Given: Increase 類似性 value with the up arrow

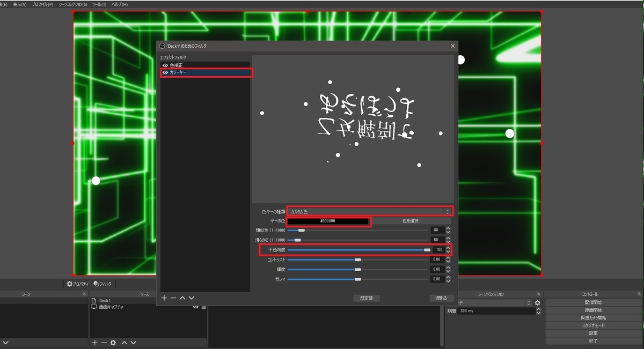Looking at the screenshot, I should 448,228.
